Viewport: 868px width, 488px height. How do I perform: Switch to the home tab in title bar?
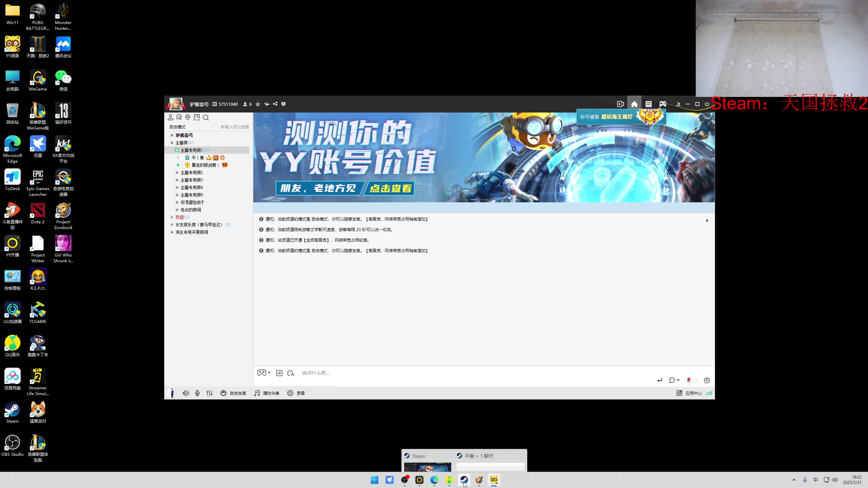point(634,104)
